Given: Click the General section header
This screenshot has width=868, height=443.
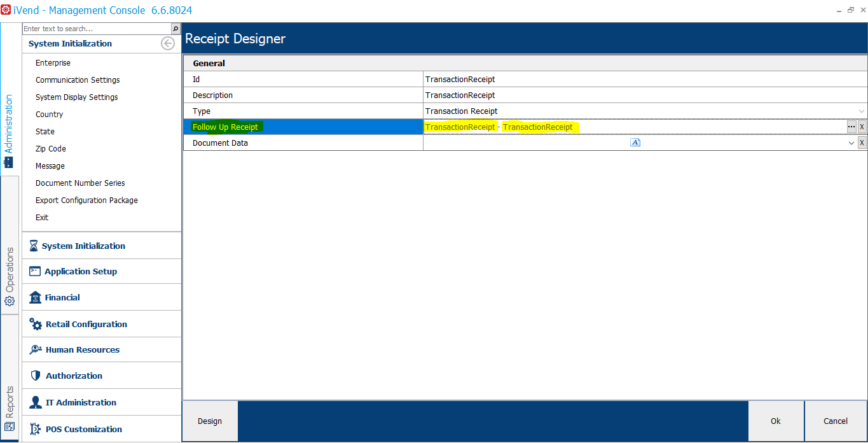Looking at the screenshot, I should coord(525,63).
